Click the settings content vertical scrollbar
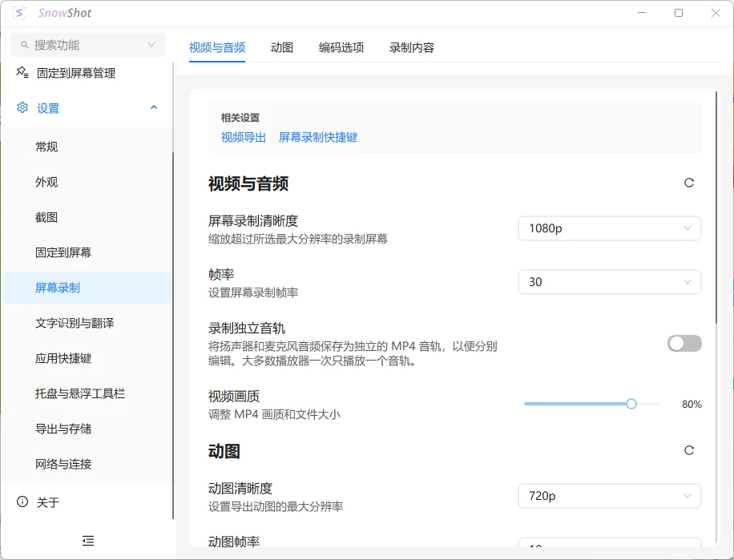Viewport: 734px width, 560px height. pyautogui.click(x=716, y=207)
